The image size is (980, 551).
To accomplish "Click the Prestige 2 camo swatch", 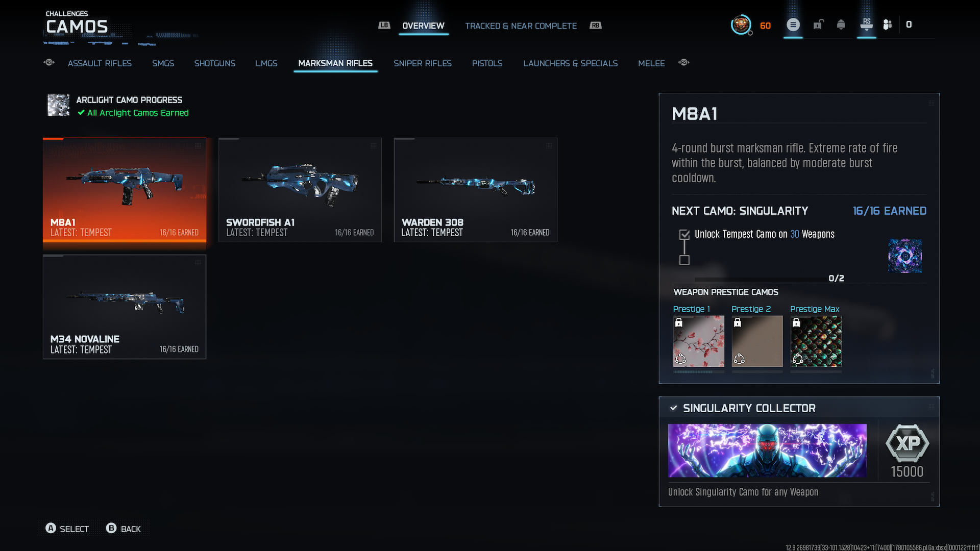I will 757,341.
